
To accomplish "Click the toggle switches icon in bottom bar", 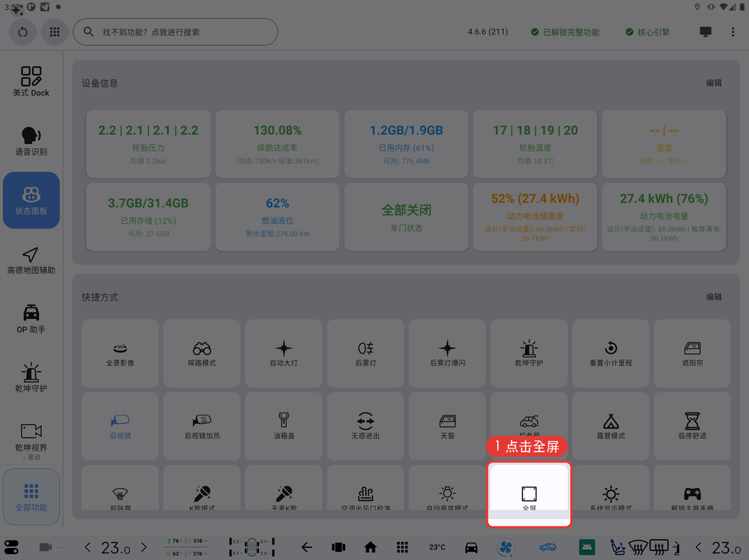I will click(11, 547).
